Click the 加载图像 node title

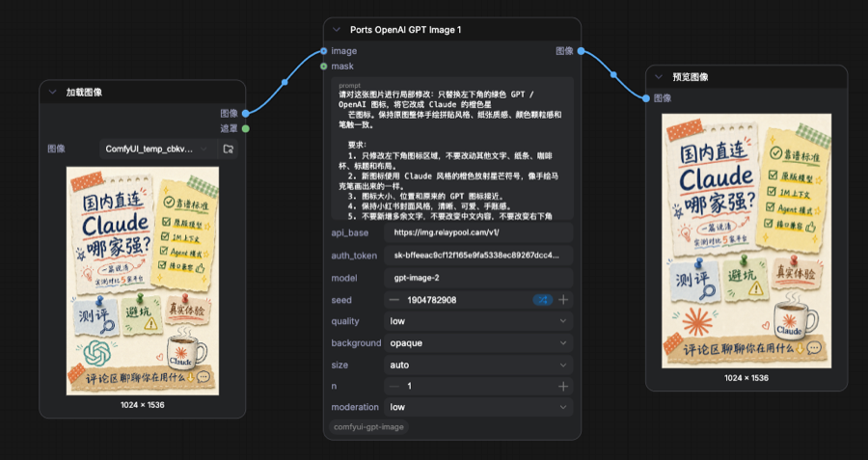pos(84,93)
